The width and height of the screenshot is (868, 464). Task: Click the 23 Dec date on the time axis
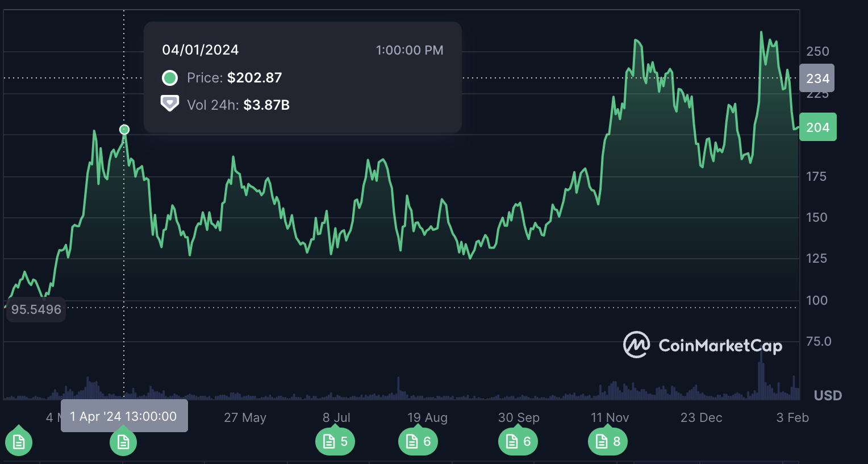pyautogui.click(x=701, y=417)
